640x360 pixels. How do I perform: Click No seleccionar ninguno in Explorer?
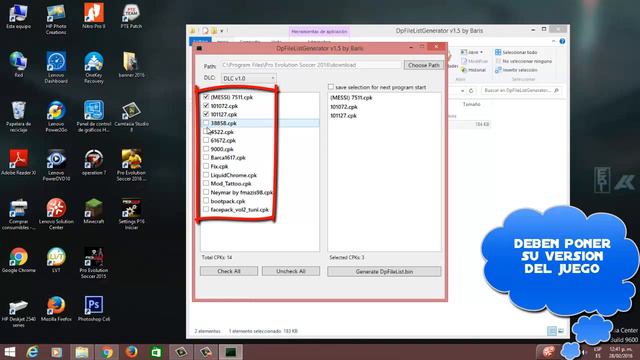tap(523, 61)
